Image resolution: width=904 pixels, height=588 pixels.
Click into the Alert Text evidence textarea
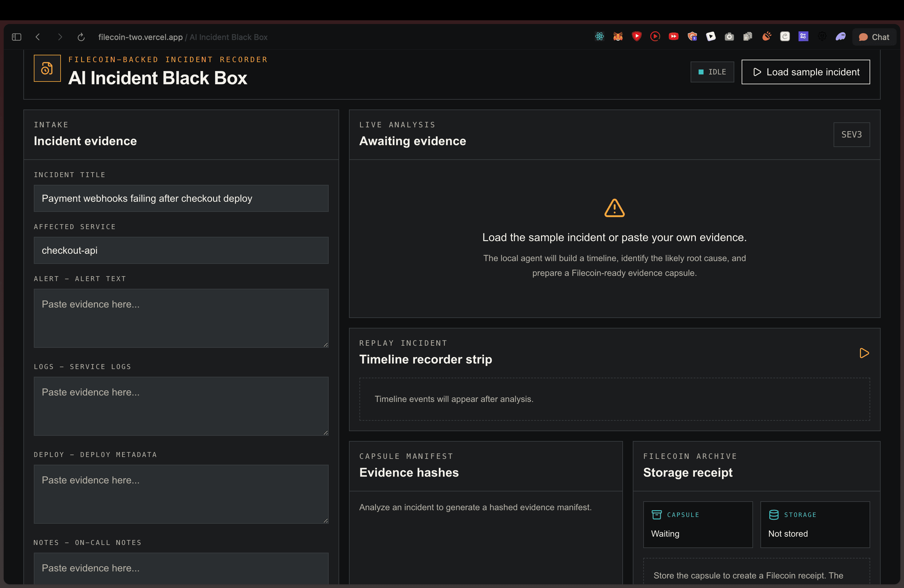coord(181,318)
